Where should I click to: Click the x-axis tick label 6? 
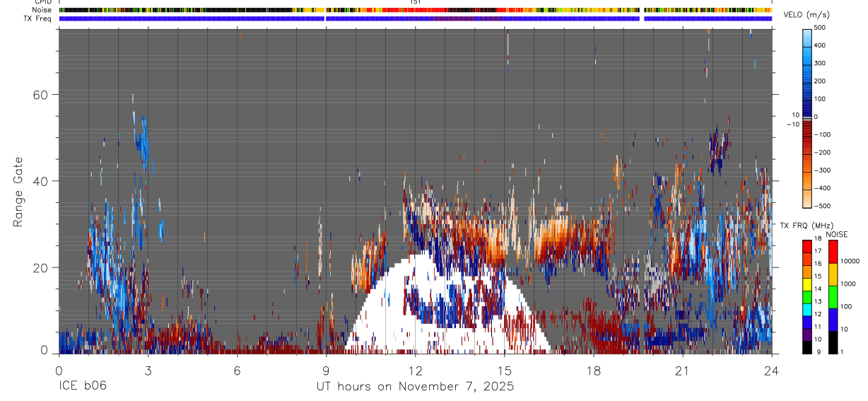pyautogui.click(x=237, y=371)
